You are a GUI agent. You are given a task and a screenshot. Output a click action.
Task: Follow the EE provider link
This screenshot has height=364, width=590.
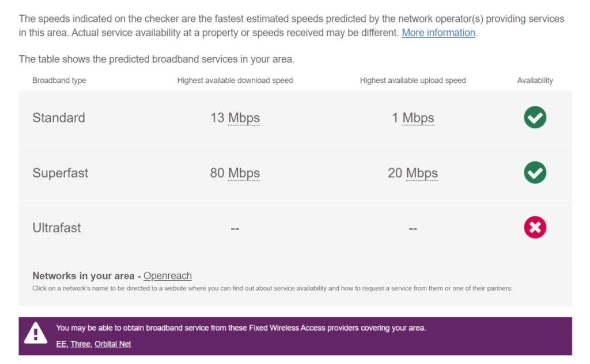(61, 344)
